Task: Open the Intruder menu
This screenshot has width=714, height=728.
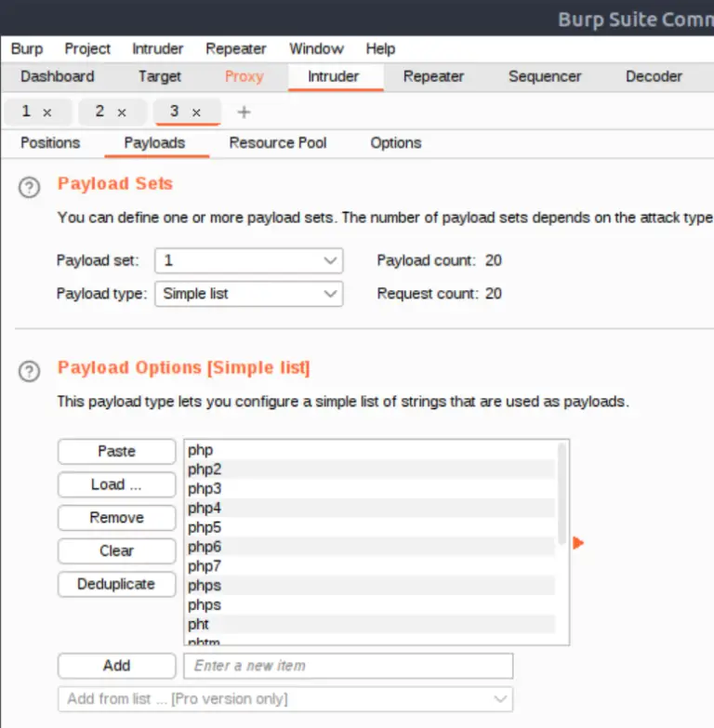Action: [158, 48]
